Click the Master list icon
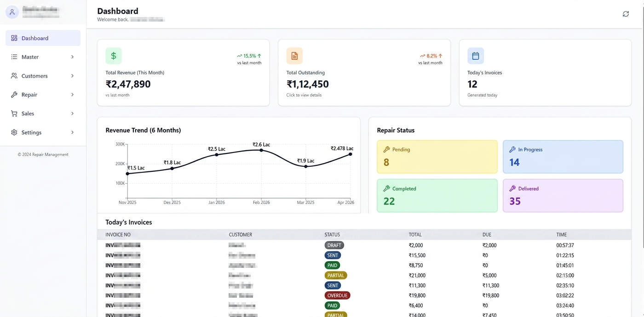644x317 pixels. pyautogui.click(x=14, y=57)
